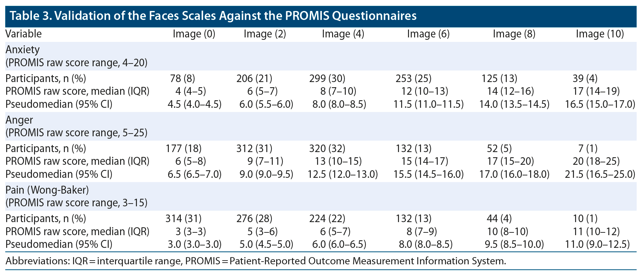Click the Image (8) column header
The image size is (644, 276).
[x=514, y=34]
